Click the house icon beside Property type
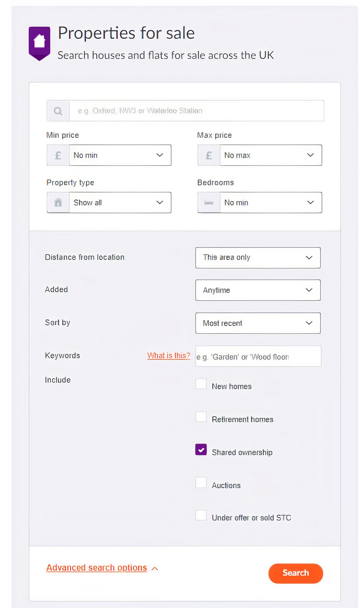364x608 pixels. [x=58, y=203]
